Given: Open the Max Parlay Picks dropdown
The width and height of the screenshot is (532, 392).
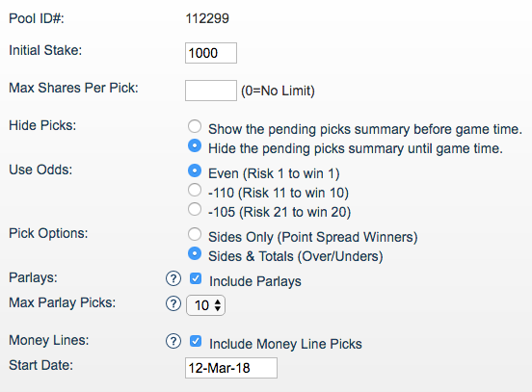Looking at the screenshot, I should (x=205, y=305).
